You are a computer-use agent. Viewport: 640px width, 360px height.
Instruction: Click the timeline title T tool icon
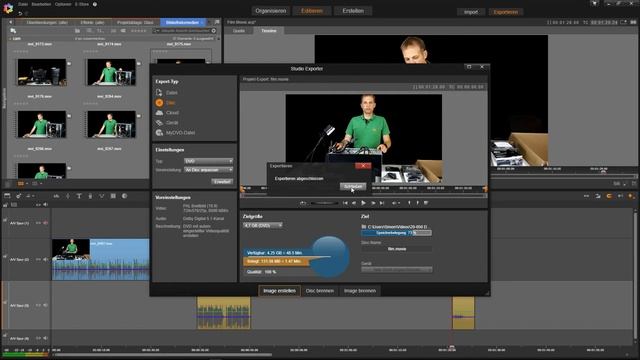coord(79,196)
